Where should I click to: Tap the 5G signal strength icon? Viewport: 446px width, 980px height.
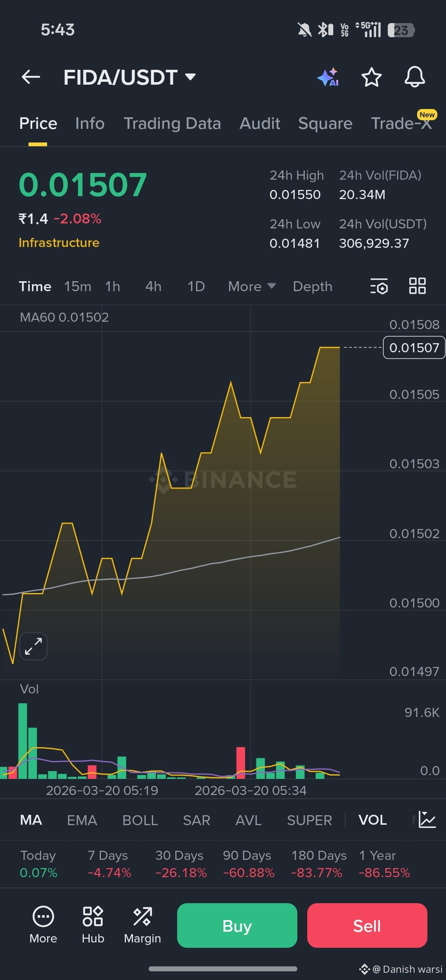[368, 29]
